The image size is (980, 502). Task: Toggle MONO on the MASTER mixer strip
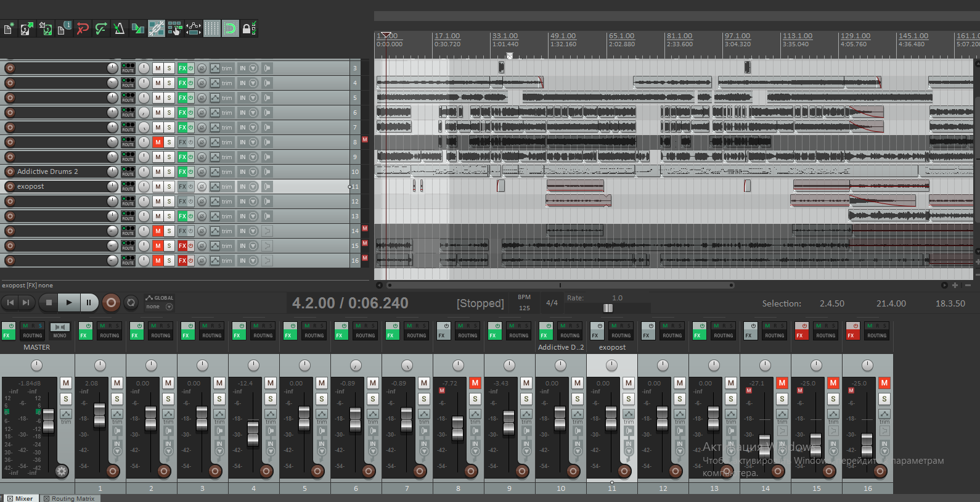[x=60, y=331]
